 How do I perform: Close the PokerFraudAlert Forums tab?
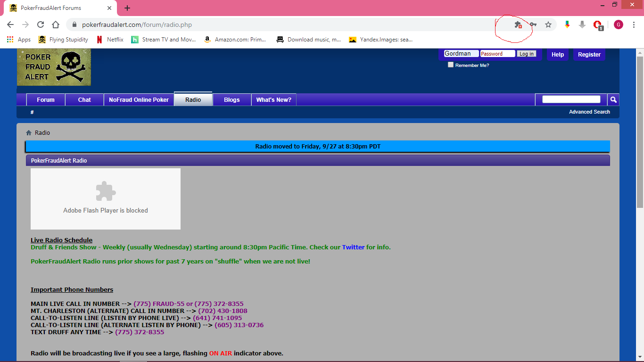[x=109, y=8]
